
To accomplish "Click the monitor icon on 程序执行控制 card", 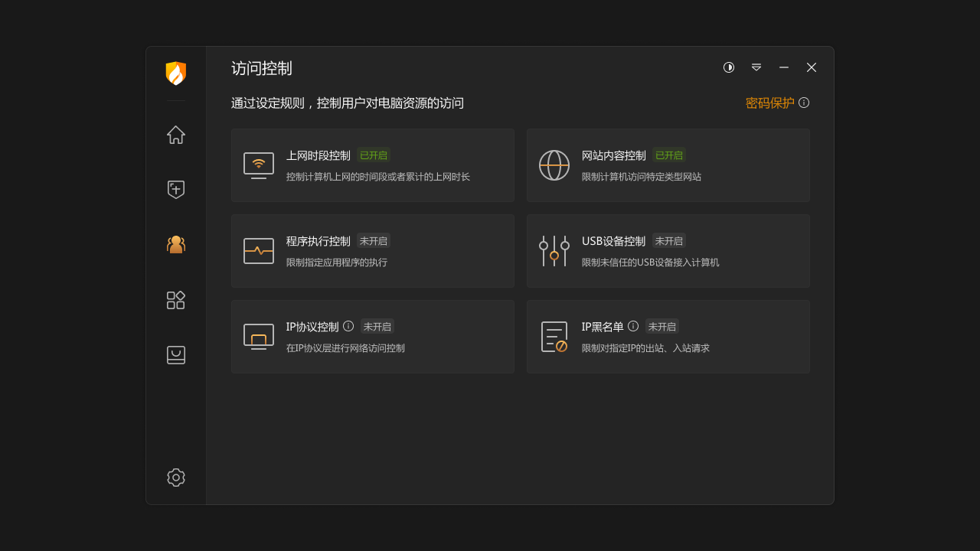I will coord(259,250).
